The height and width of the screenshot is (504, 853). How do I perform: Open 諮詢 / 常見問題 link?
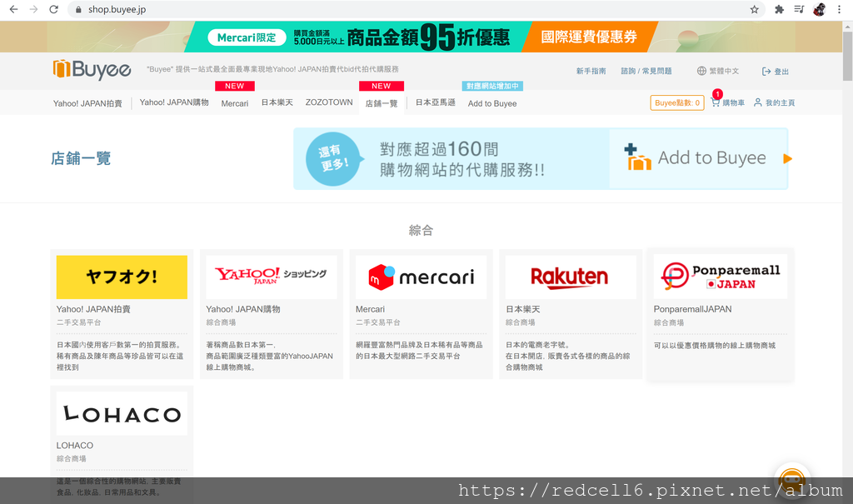click(646, 72)
